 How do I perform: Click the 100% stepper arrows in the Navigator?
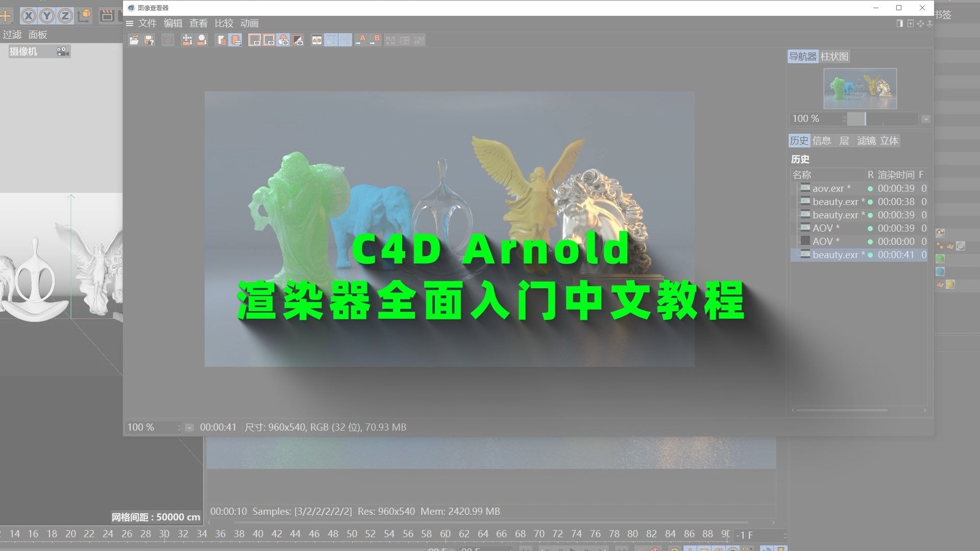[844, 119]
